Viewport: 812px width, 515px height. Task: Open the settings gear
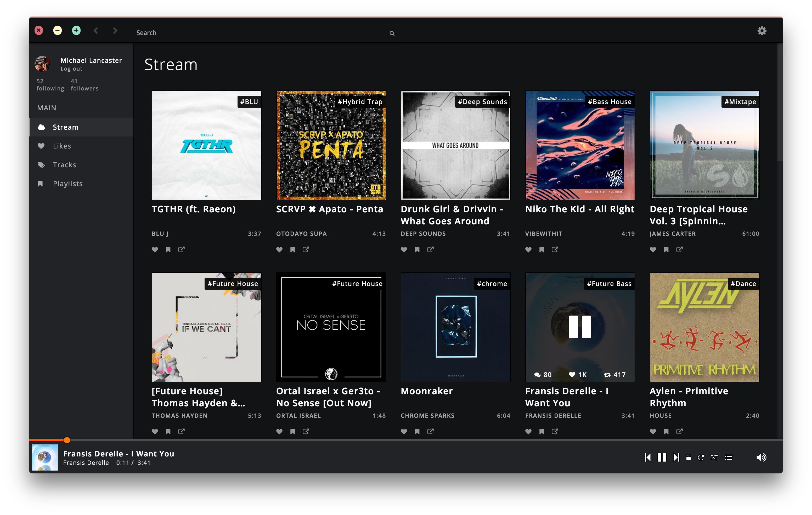(762, 31)
